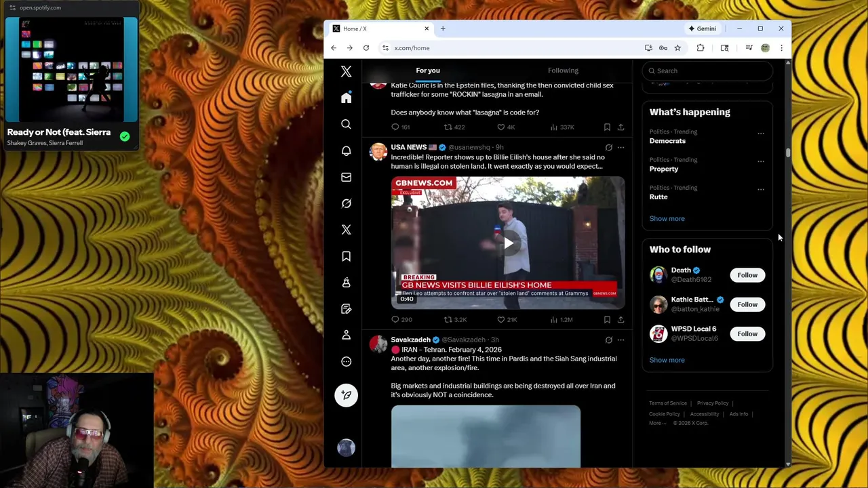Viewport: 868px width, 488px height.
Task: Open the Chrome media control icon
Action: coord(749,48)
